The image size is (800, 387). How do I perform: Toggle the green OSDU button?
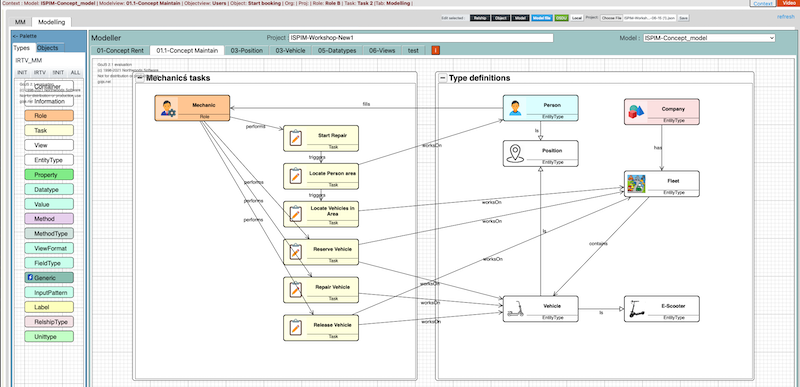pos(561,18)
